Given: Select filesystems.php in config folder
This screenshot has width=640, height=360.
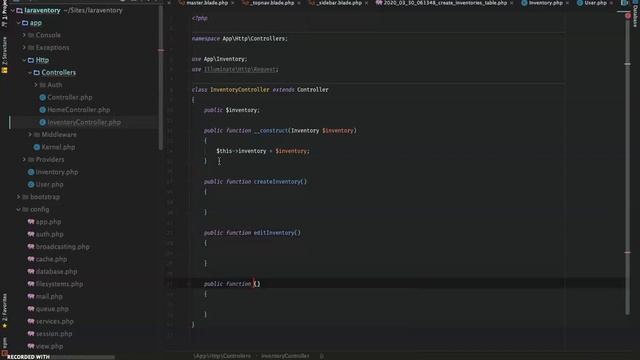Looking at the screenshot, I should click(x=59, y=284).
